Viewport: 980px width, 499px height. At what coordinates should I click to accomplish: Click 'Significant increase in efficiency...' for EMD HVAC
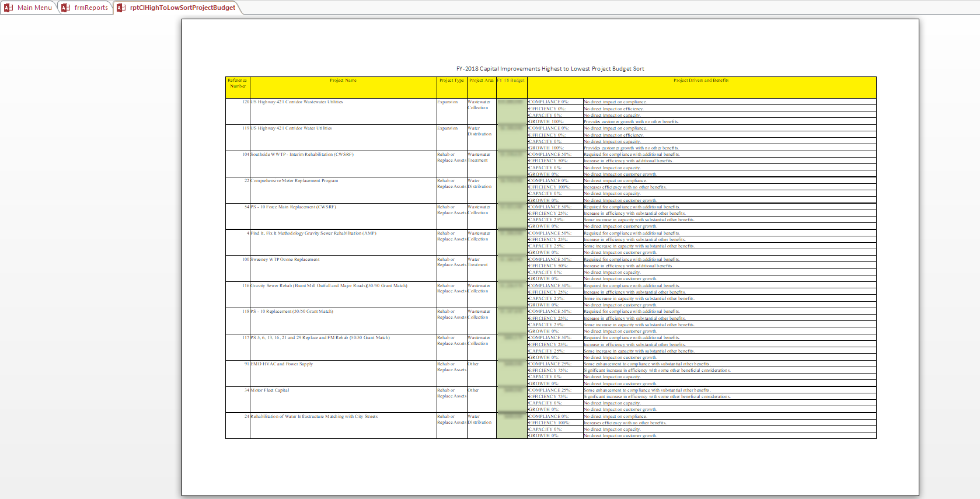[657, 371]
